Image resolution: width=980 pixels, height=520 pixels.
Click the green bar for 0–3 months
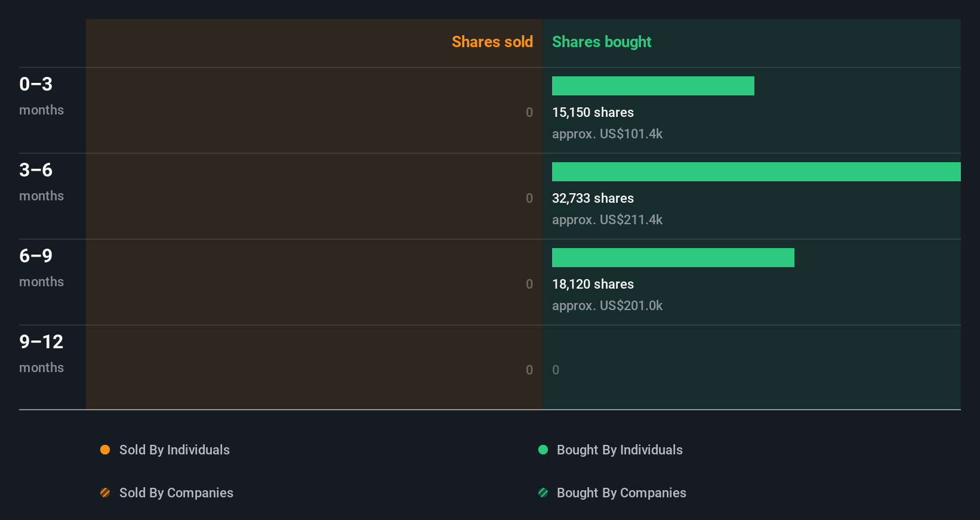point(653,86)
